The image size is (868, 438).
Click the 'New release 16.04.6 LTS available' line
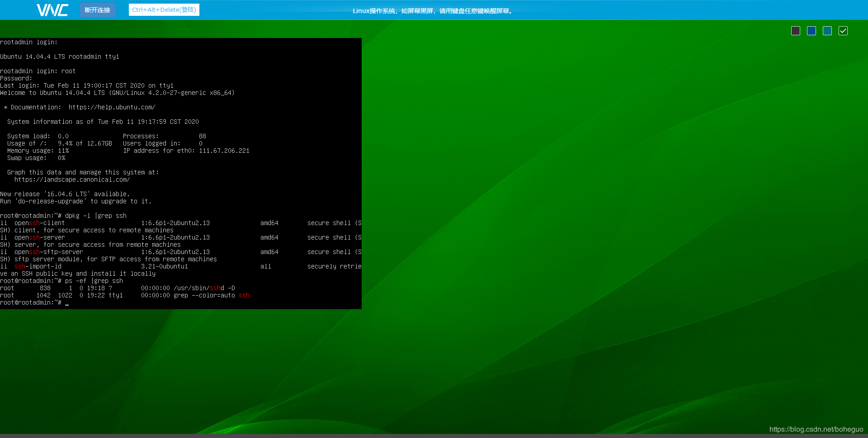coord(65,194)
